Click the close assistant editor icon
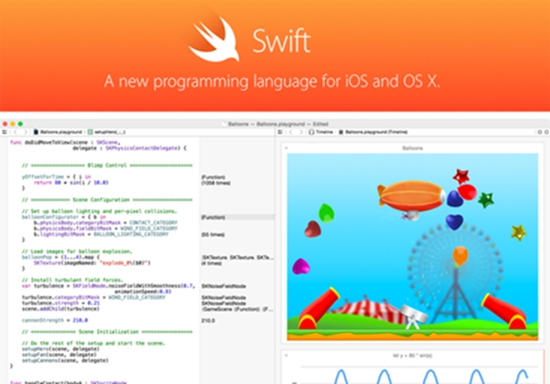This screenshot has height=384, width=550. point(546,132)
